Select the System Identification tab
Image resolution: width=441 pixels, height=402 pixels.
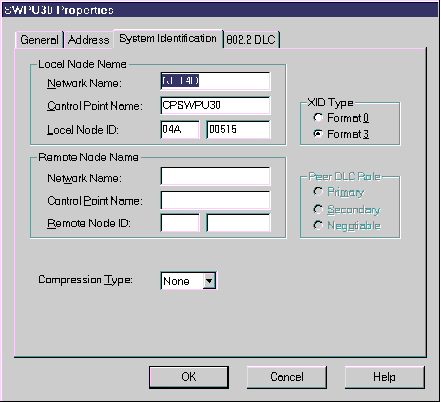[168, 39]
